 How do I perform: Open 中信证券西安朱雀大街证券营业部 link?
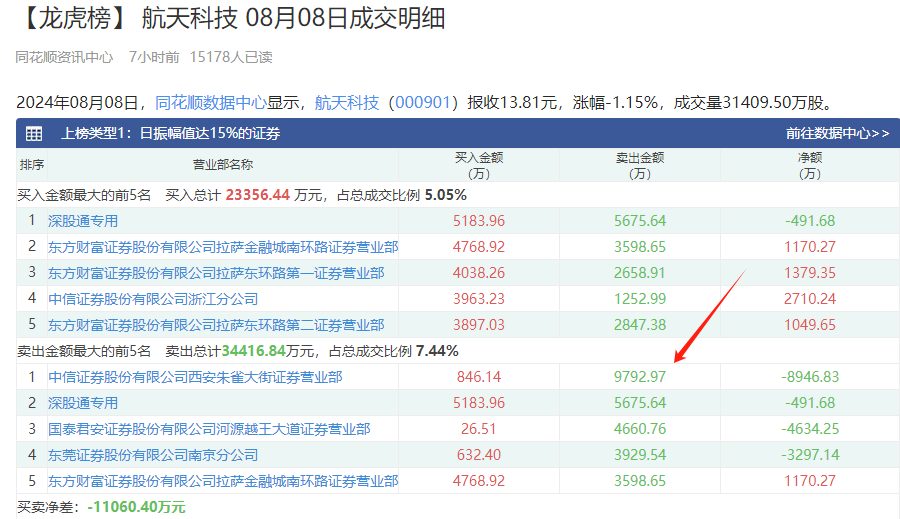195,377
